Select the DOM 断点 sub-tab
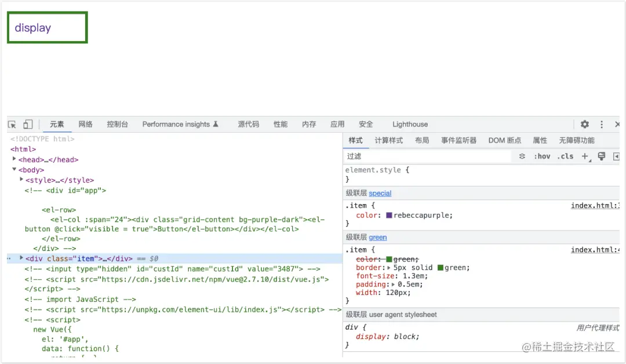Viewport: 626px width, 364px height. (x=505, y=140)
